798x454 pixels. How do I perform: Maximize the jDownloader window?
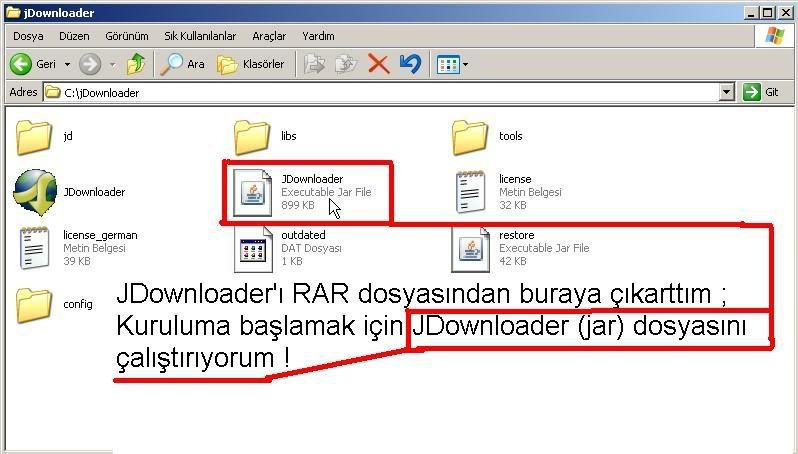point(767,13)
